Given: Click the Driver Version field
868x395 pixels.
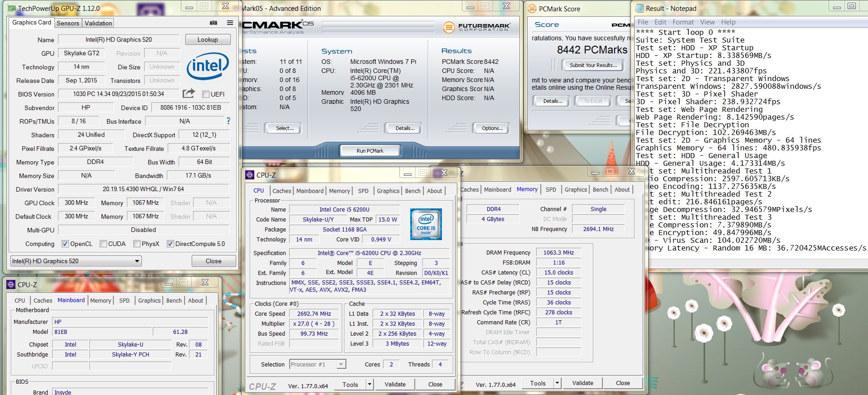Looking at the screenshot, I should 143,189.
